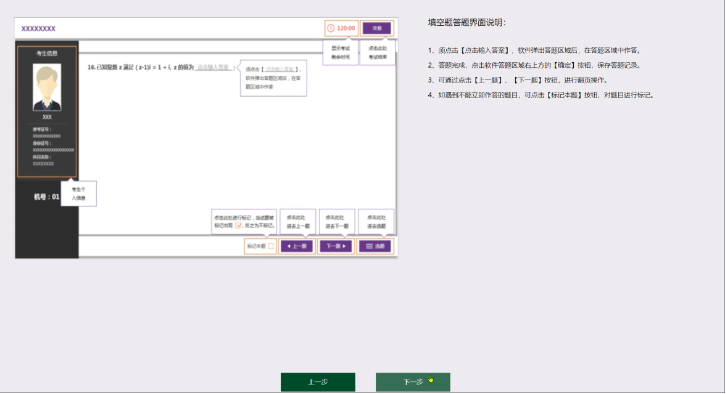The image size is (726, 394).
Task: Click the 填空题答题界面说明 heading
Action: tap(467, 22)
